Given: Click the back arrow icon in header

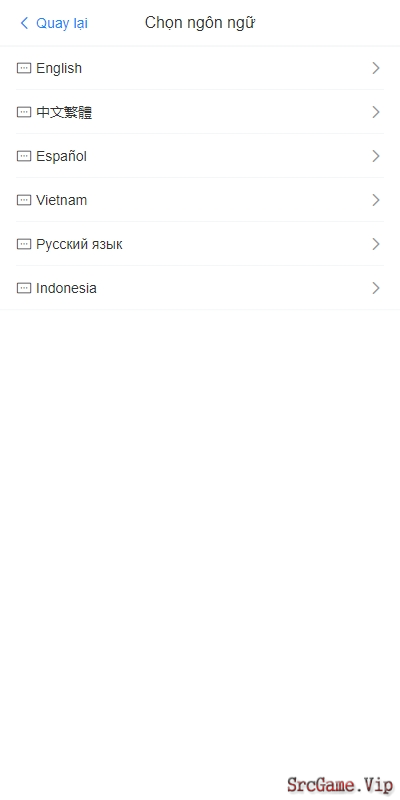Looking at the screenshot, I should [x=24, y=23].
